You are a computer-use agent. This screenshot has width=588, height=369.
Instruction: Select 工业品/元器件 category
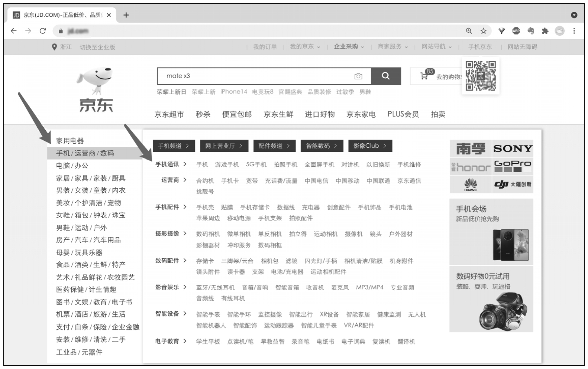coord(79,352)
